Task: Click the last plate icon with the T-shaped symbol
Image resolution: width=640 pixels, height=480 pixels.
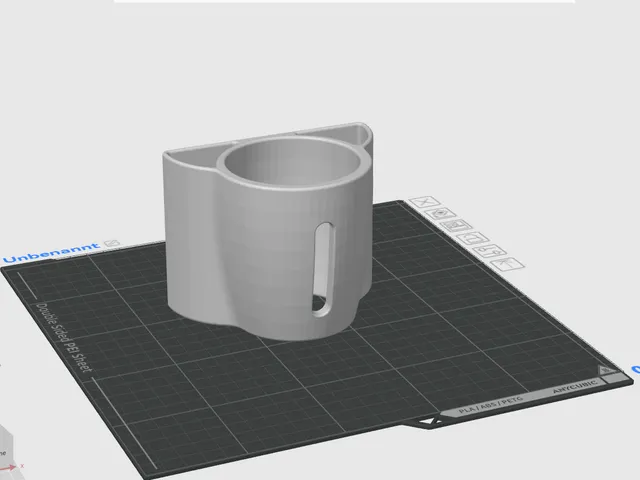Action: pyautogui.click(x=507, y=264)
